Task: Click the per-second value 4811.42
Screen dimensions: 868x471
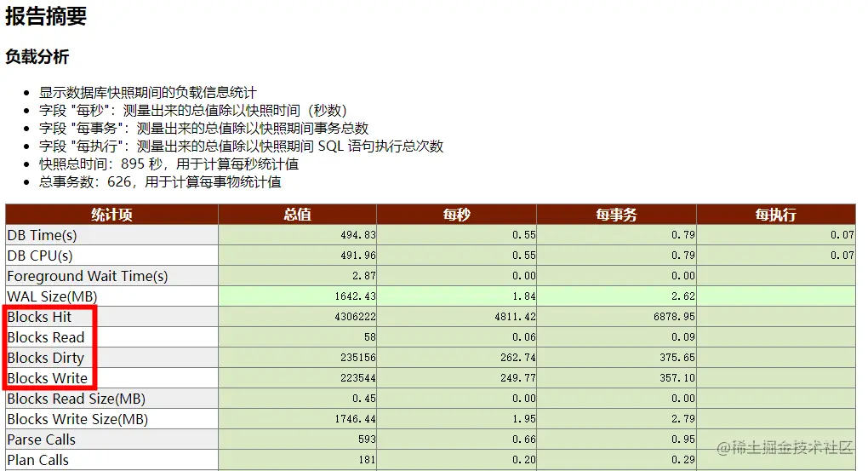Action: pos(516,317)
